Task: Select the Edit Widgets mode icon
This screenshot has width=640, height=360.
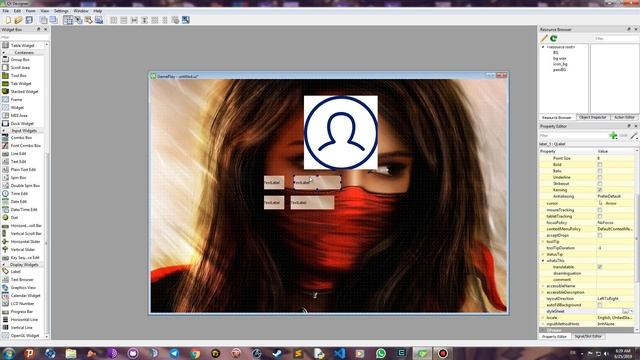Action: pyautogui.click(x=68, y=20)
